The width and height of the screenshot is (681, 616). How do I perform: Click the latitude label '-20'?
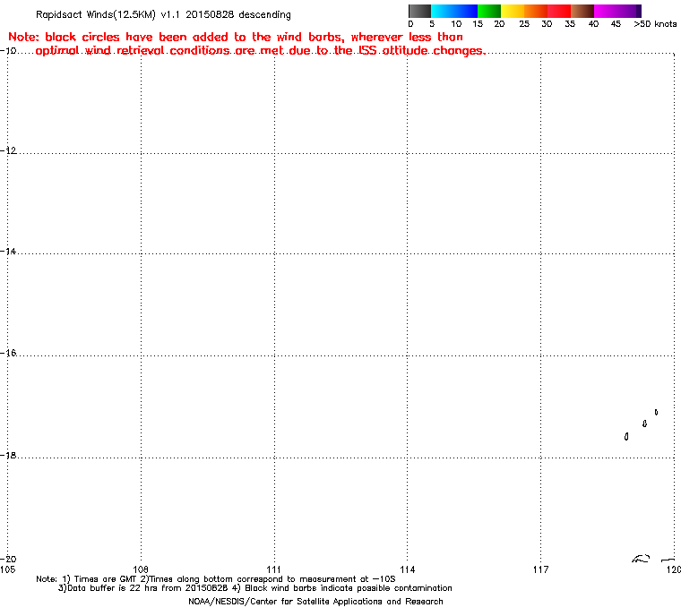tap(8, 559)
